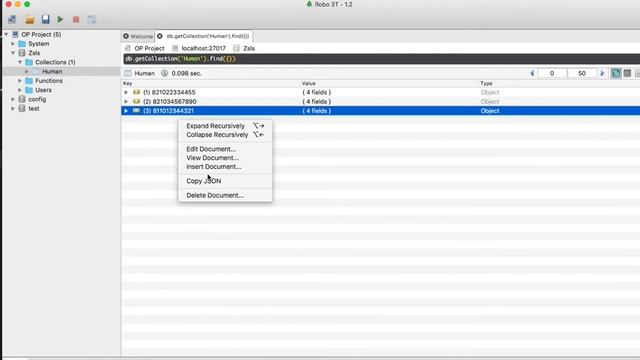Expand the Functions folder
The image size is (640, 360).
click(x=20, y=81)
